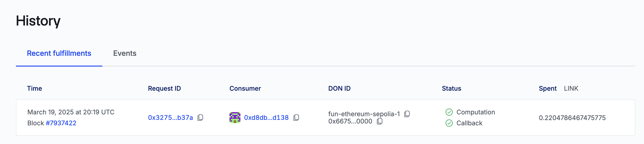Click the Time column header
This screenshot has width=644, height=144.
[34, 88]
